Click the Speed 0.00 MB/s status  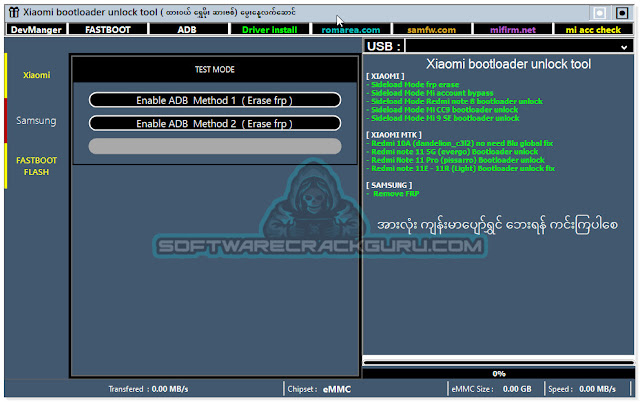(582, 389)
